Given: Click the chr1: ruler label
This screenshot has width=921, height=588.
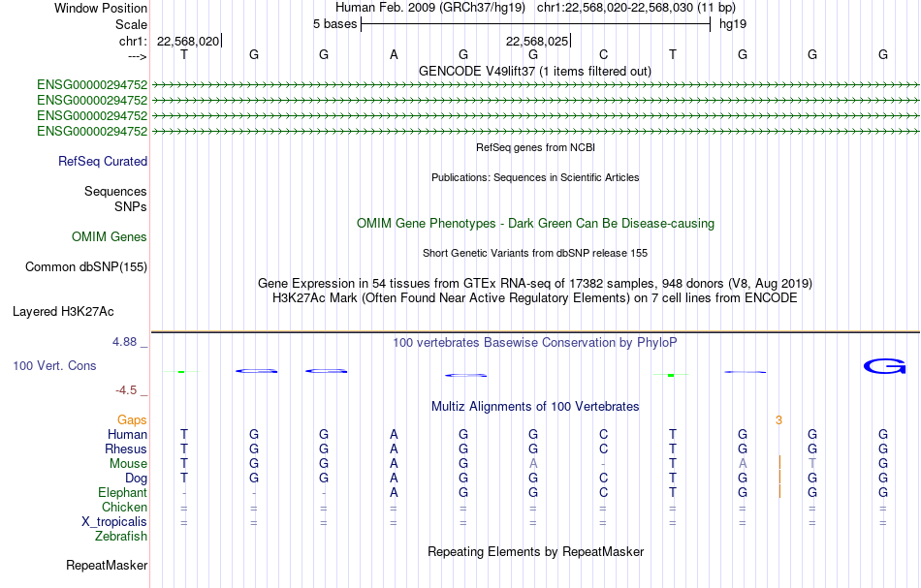Looking at the screenshot, I should click(133, 41).
